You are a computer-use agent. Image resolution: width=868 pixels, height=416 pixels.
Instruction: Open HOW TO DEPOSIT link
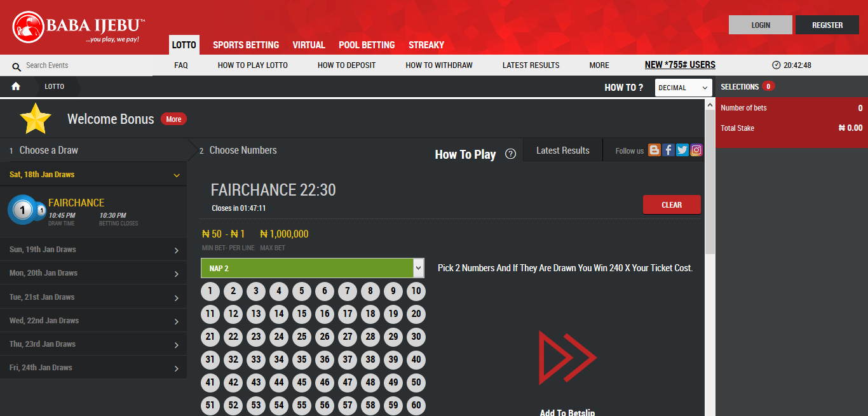point(347,65)
